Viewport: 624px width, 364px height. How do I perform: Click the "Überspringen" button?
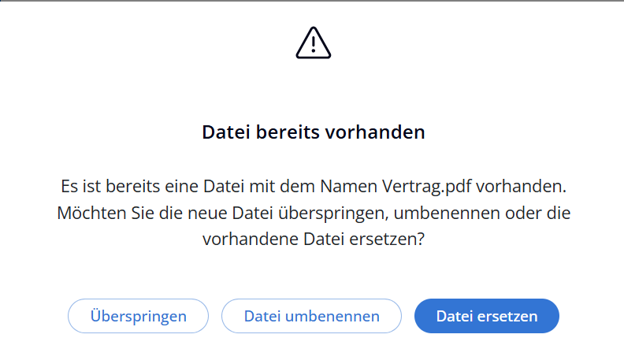[x=139, y=316]
